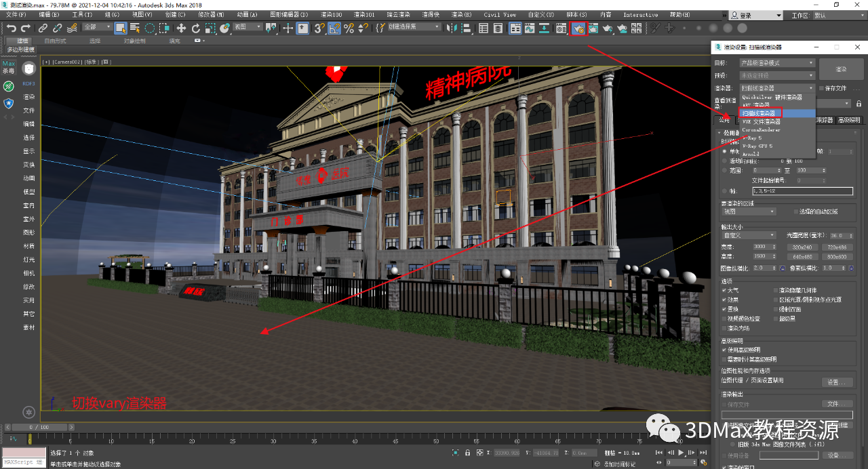Click the 渲染 render button

[x=840, y=69]
